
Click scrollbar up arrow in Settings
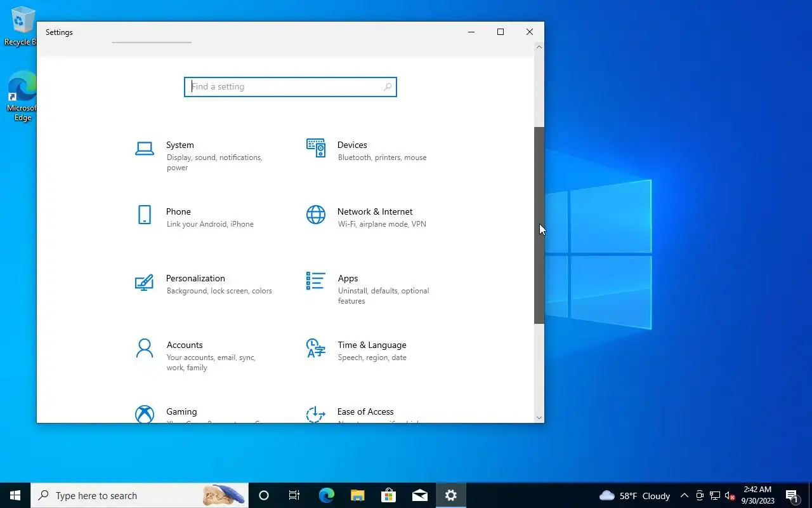[539, 47]
